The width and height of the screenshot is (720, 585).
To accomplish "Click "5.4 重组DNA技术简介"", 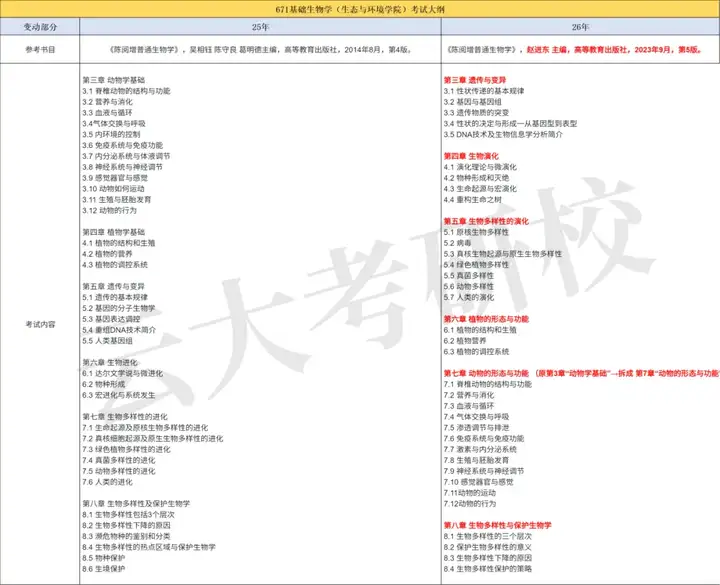I will tap(119, 330).
